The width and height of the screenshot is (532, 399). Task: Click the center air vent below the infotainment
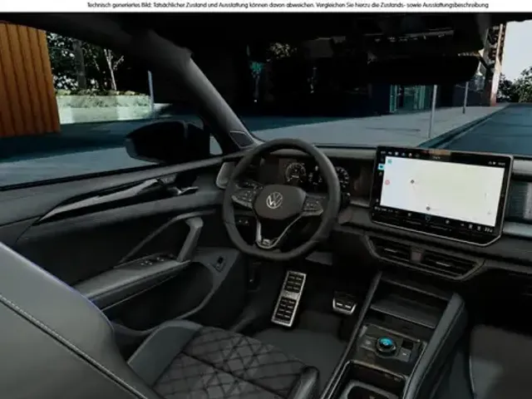(424, 255)
